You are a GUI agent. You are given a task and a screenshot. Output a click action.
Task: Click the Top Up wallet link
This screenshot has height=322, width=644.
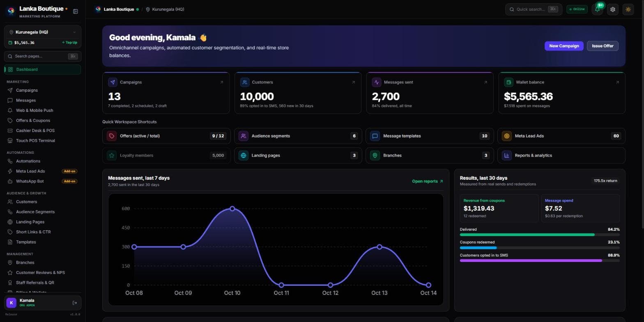[69, 42]
